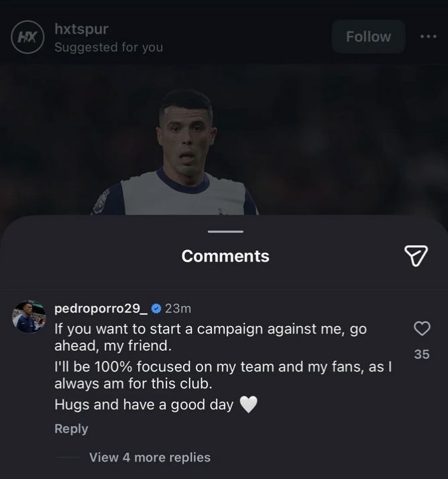
Task: Tap the 'Suggested for you' label
Action: coord(108,47)
